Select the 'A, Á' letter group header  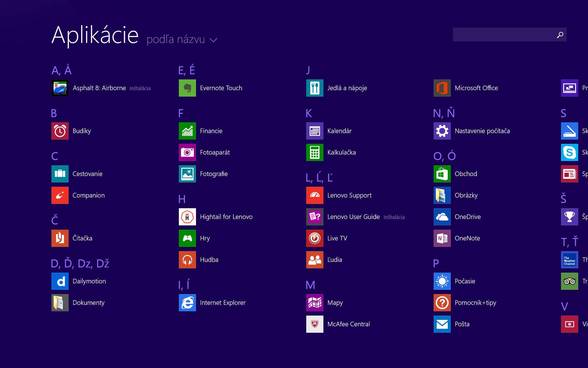point(61,70)
